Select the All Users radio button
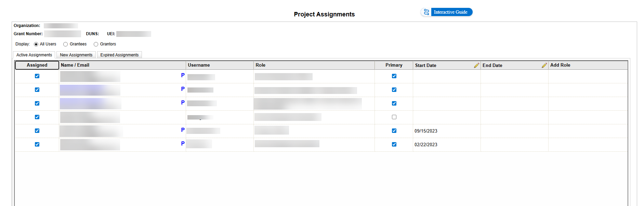644x206 pixels. point(36,44)
